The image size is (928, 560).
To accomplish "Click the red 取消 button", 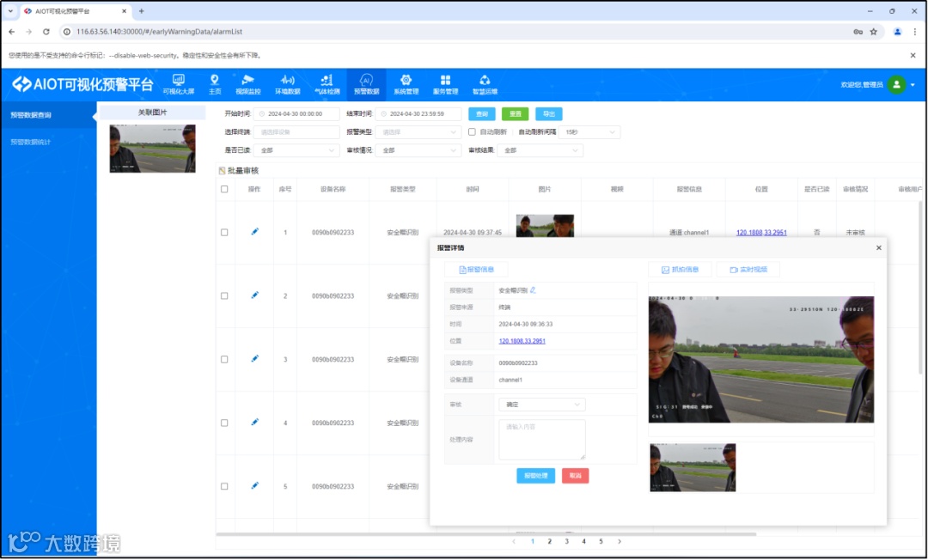I will click(x=575, y=476).
